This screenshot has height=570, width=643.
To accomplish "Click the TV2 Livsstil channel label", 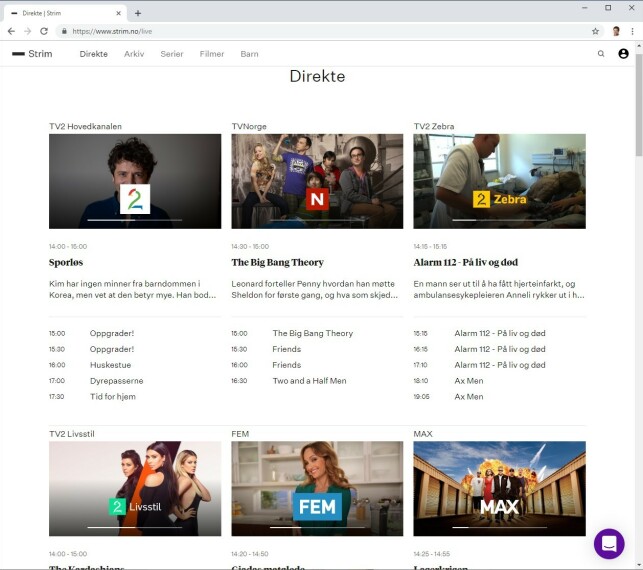I will tap(72, 434).
